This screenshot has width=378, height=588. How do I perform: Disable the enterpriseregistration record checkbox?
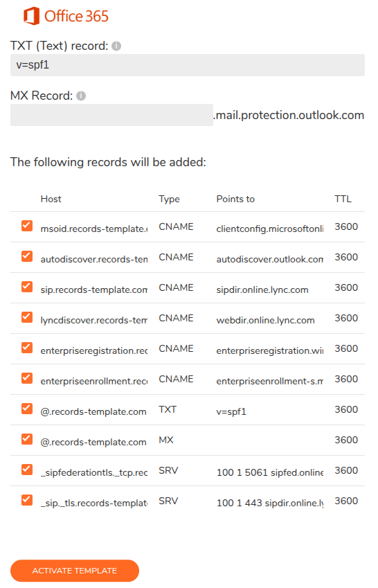coord(27,348)
